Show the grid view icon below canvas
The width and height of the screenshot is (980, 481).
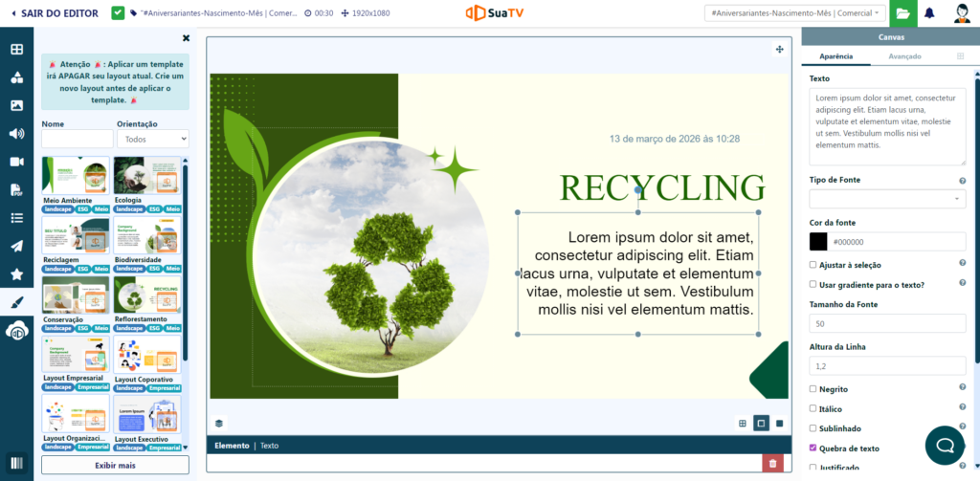pos(743,423)
